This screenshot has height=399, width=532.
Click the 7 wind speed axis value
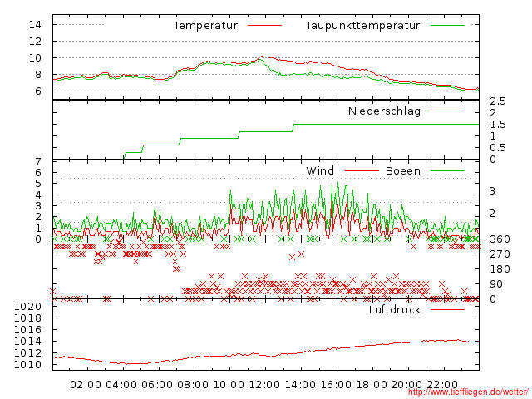pos(38,162)
